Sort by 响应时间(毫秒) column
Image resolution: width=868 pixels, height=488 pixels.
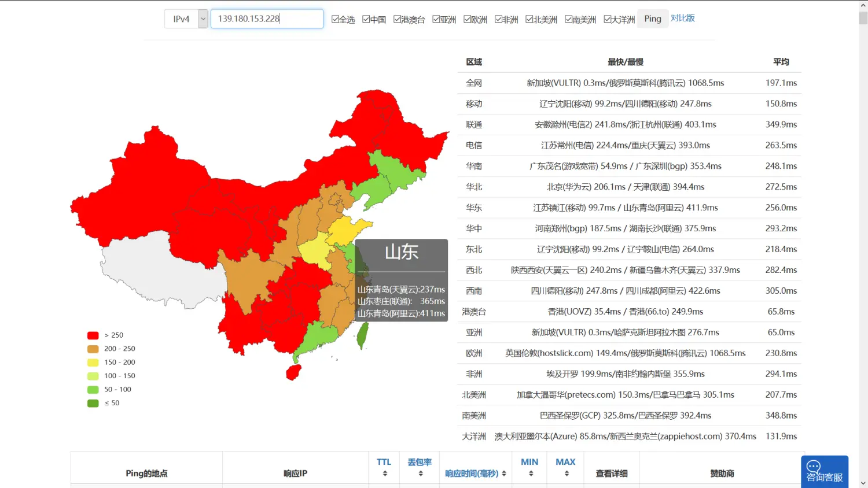point(503,474)
